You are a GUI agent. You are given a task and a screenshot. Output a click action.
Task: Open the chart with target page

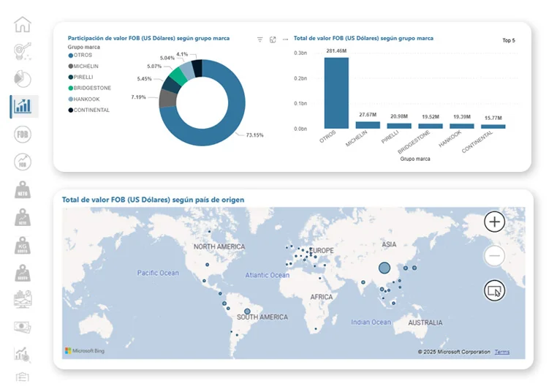[x=23, y=354]
